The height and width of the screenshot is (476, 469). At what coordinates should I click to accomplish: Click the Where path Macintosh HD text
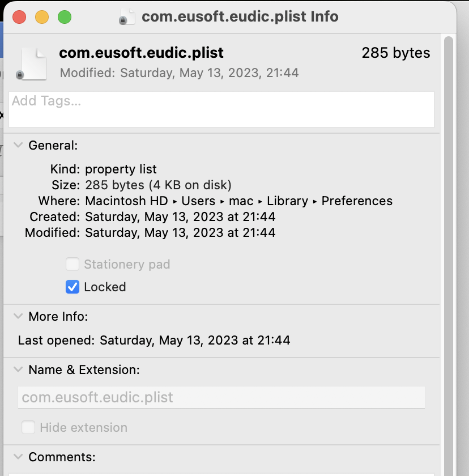126,201
